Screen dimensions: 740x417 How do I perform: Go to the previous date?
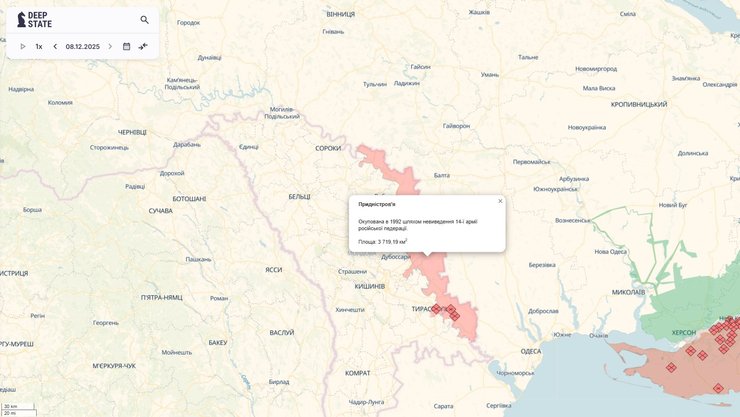click(x=55, y=46)
